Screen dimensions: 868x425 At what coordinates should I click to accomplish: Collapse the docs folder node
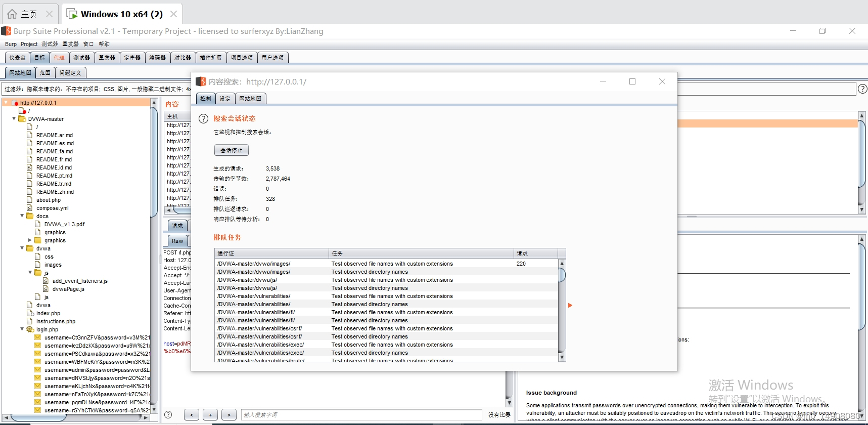click(x=22, y=216)
